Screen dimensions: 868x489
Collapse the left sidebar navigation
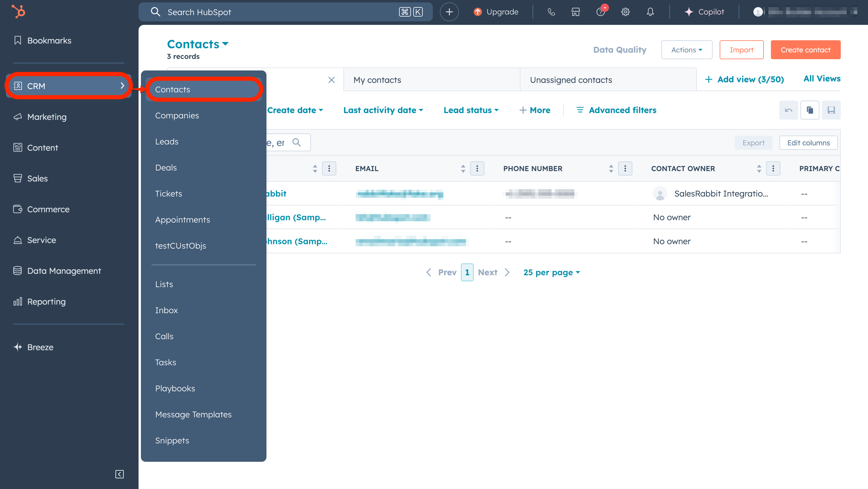[119, 474]
